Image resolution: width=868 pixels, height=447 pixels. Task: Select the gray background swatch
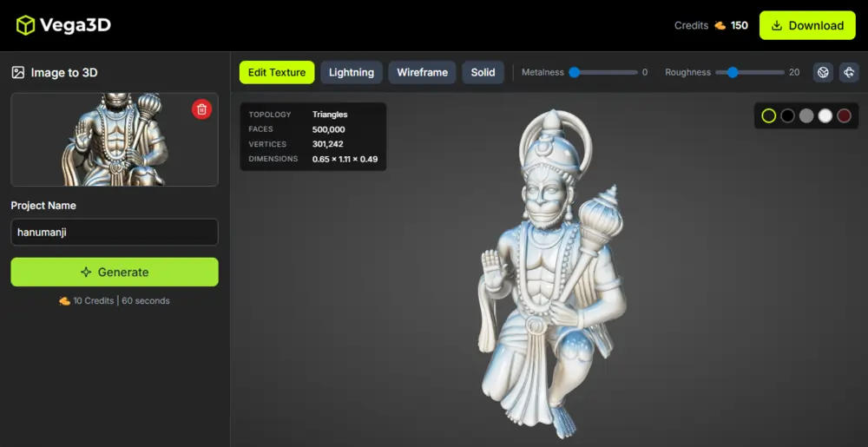(806, 115)
